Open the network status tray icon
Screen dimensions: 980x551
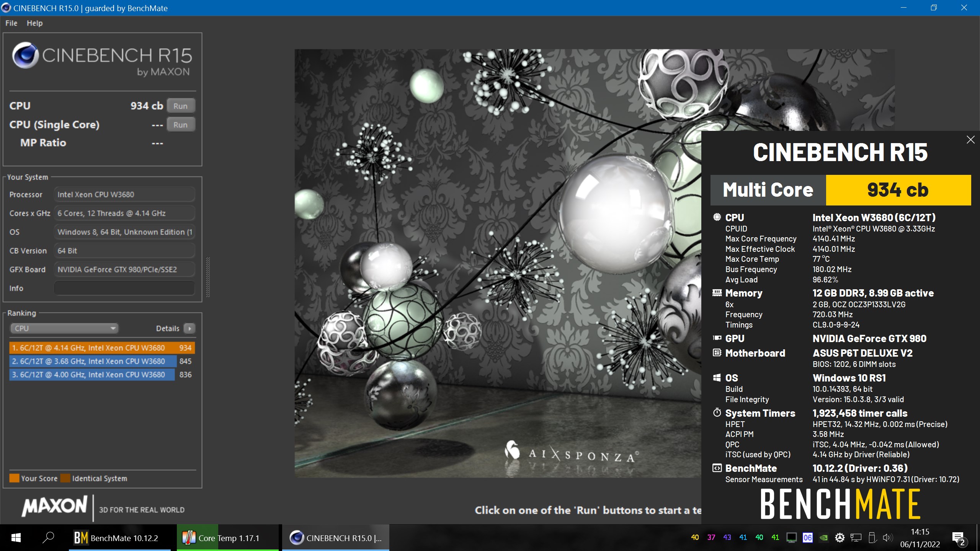point(856,538)
